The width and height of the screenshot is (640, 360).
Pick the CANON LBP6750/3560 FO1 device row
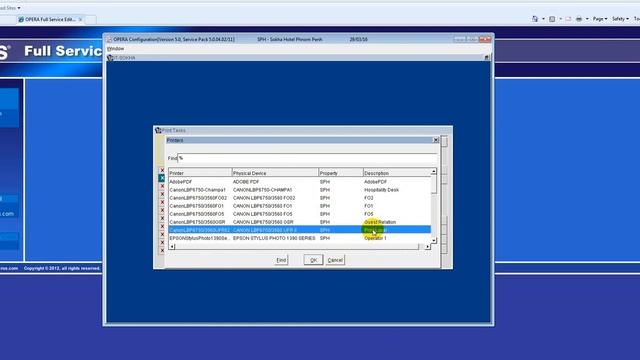(300, 206)
